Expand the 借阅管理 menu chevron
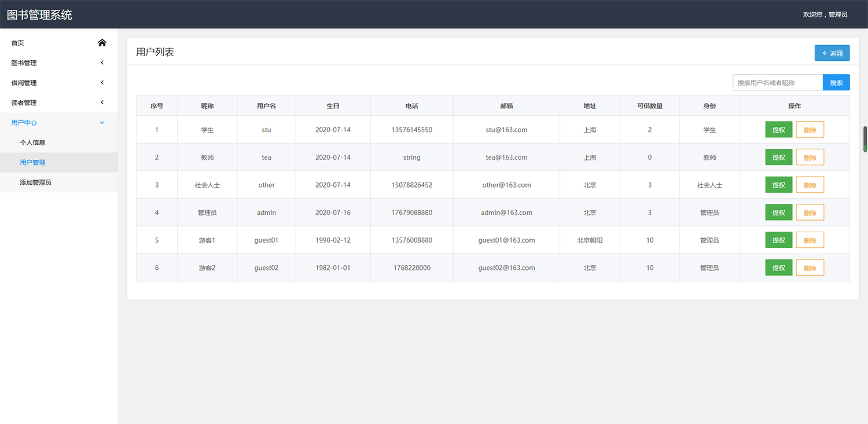Image resolution: width=868 pixels, height=424 pixels. pos(102,83)
